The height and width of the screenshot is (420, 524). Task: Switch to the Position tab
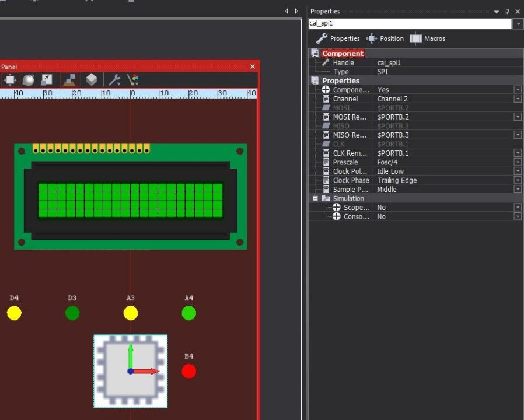385,38
